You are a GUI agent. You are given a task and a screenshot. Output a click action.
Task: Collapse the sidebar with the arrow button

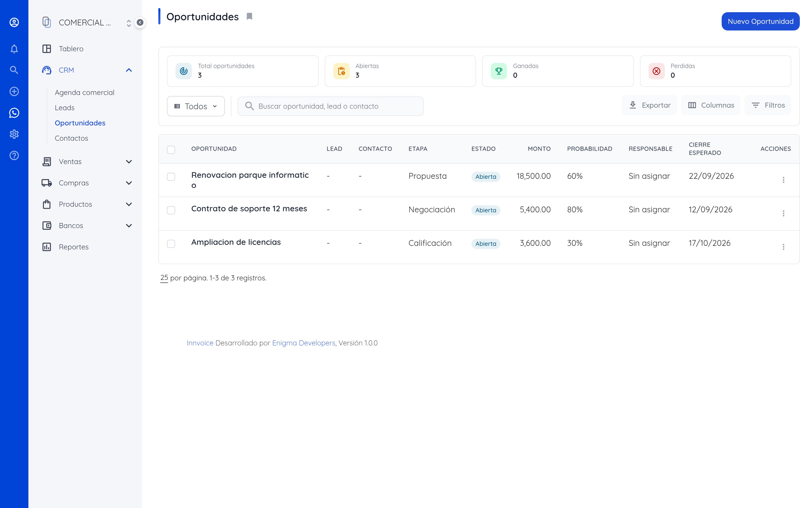pyautogui.click(x=140, y=23)
